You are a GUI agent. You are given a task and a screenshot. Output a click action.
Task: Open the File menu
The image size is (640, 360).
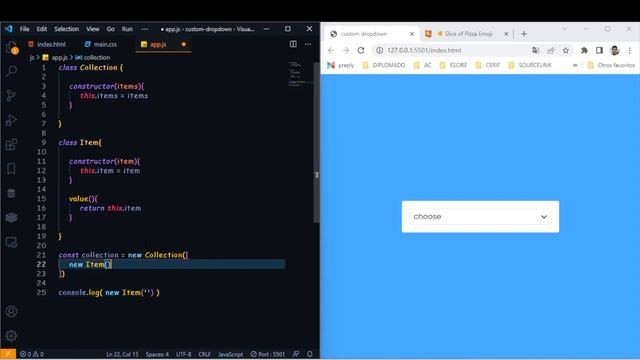point(24,29)
